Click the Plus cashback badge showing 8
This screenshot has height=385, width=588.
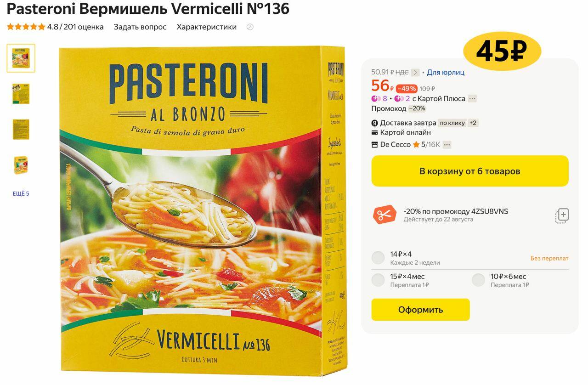coord(379,99)
